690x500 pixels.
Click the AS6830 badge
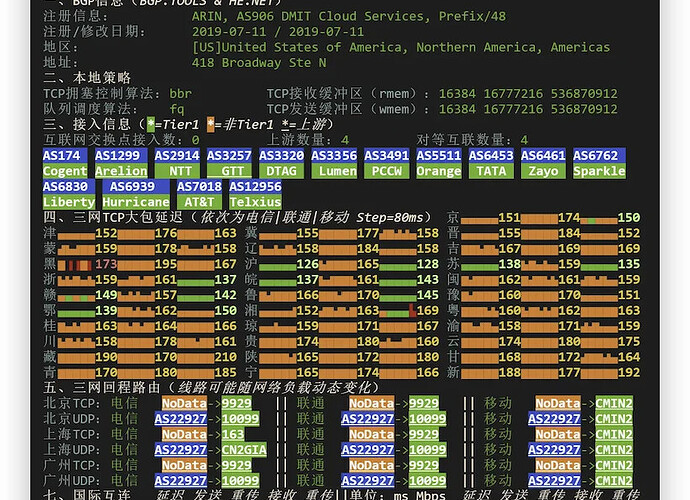pyautogui.click(x=69, y=187)
